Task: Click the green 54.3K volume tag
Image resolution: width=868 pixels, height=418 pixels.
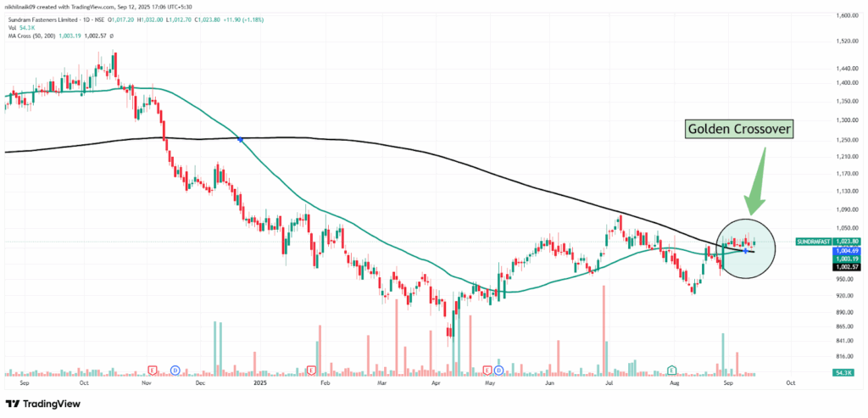Action: [x=849, y=373]
